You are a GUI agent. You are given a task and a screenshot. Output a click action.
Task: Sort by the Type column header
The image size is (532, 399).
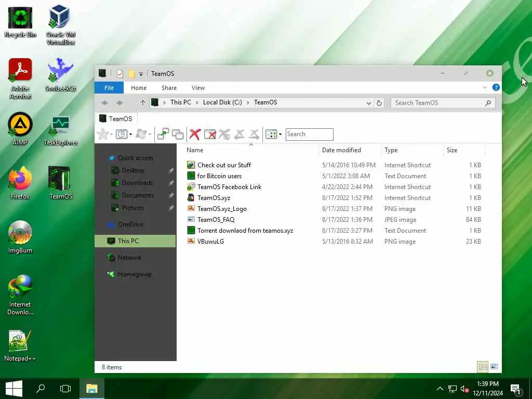point(412,150)
